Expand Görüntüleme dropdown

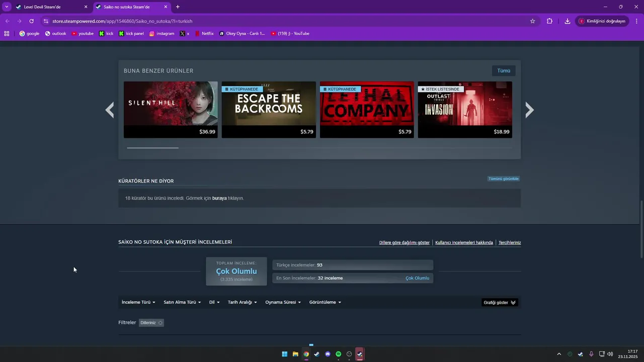click(325, 302)
